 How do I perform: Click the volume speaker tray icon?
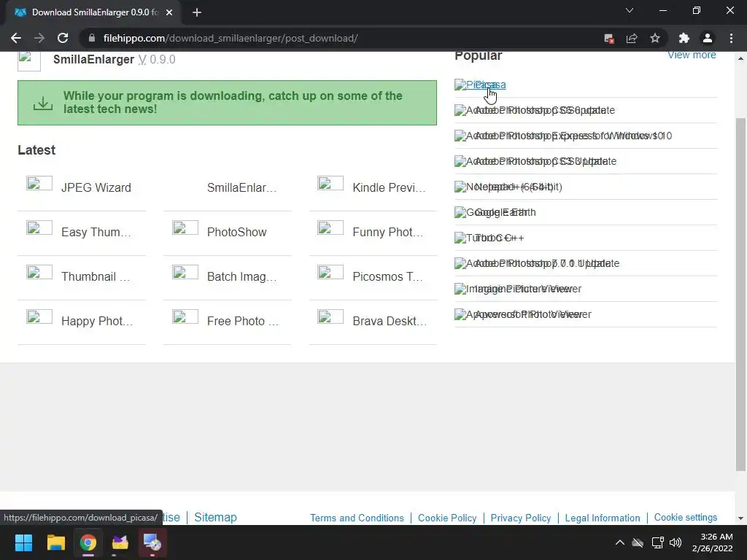coord(676,542)
